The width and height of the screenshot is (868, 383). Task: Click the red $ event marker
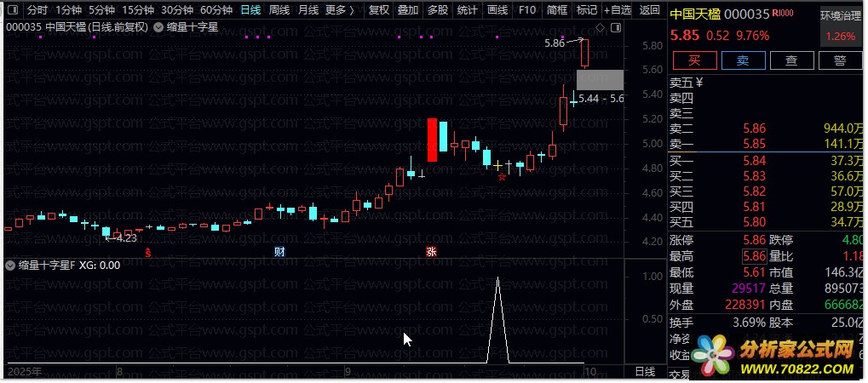pyautogui.click(x=147, y=253)
